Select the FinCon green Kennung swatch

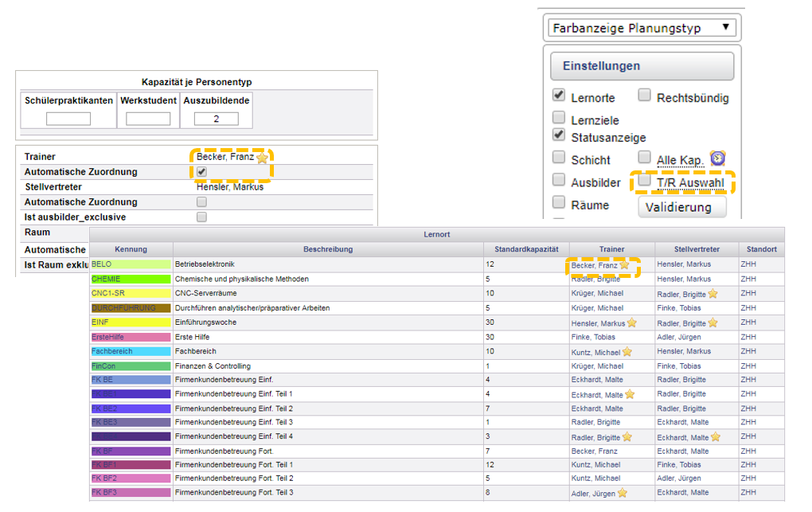point(131,365)
